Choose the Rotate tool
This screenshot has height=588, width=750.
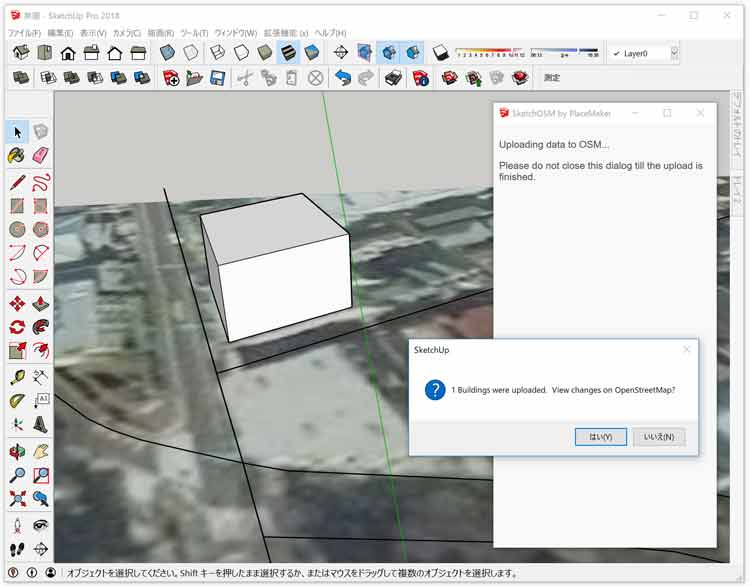(17, 327)
